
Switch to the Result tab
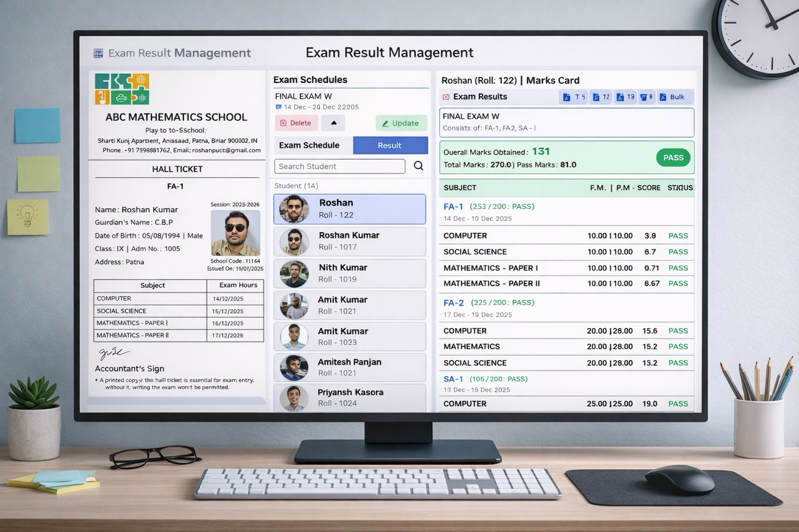pos(390,145)
